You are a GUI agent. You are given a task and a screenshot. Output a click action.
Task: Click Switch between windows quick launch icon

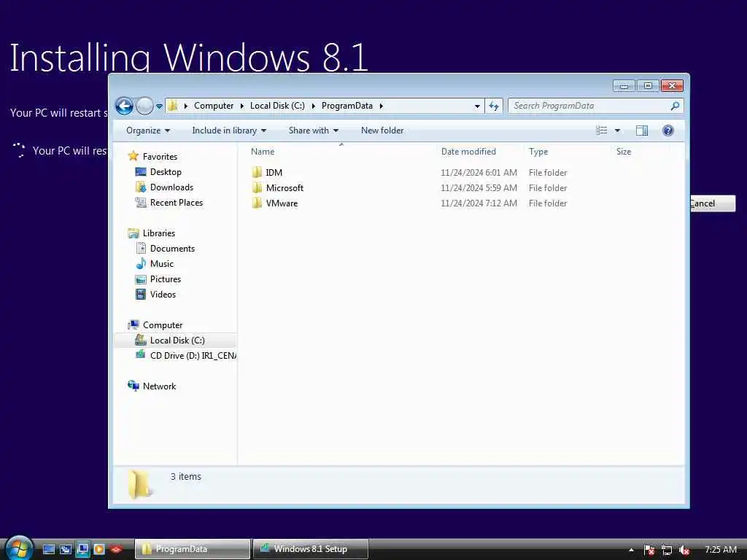click(x=65, y=549)
